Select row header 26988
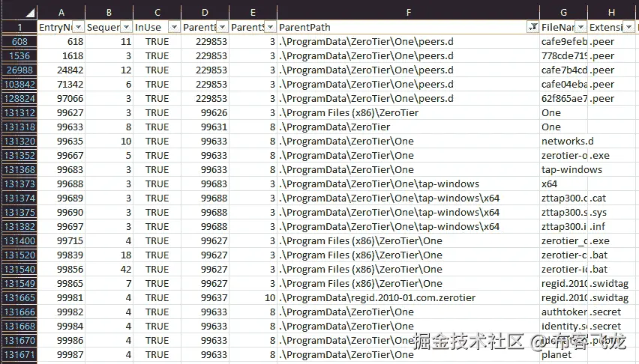Image resolution: width=639 pixels, height=364 pixels. pos(19,70)
